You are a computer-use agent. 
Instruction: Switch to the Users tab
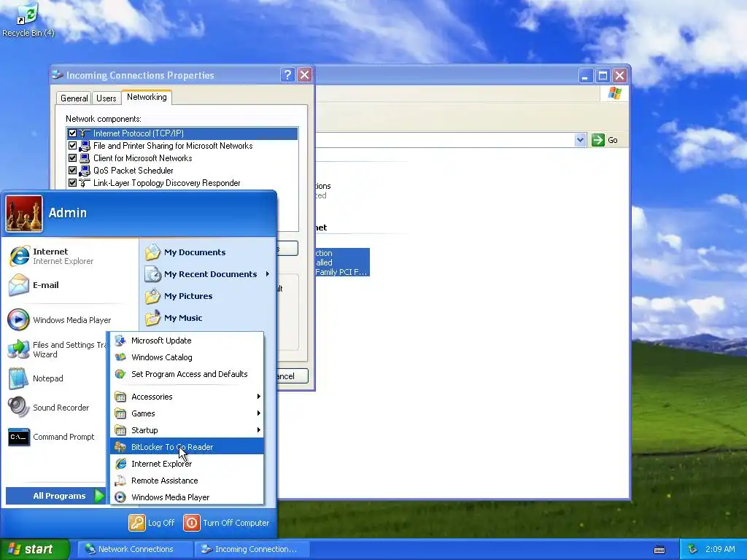pyautogui.click(x=107, y=98)
